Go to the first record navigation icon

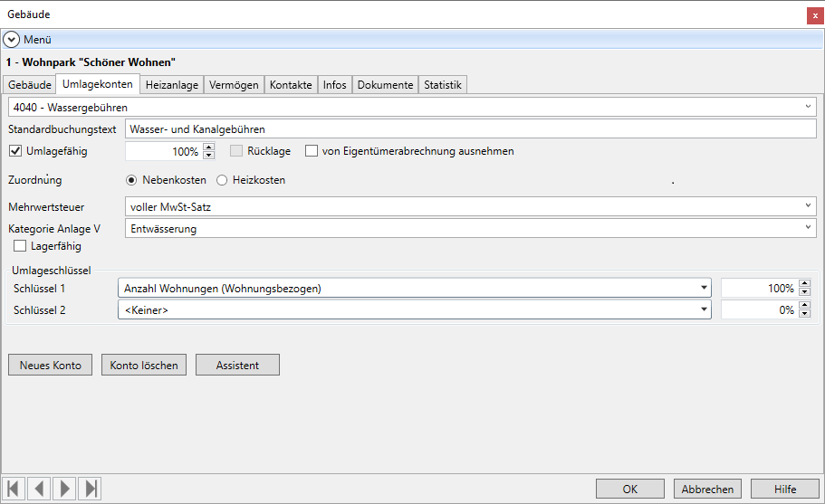pos(14,489)
